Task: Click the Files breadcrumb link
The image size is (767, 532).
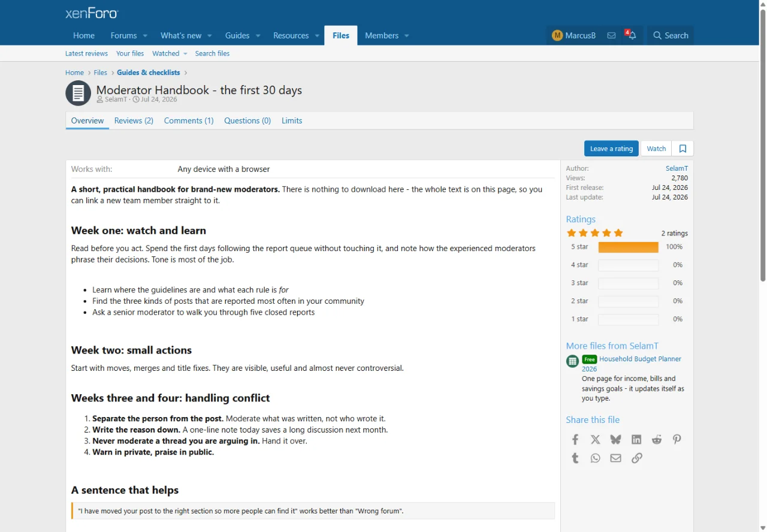Action: 100,72
